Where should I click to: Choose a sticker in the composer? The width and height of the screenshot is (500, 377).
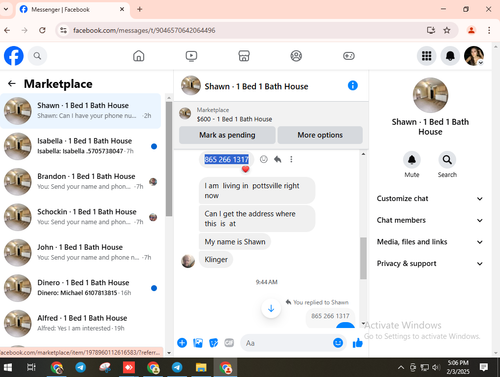(213, 343)
